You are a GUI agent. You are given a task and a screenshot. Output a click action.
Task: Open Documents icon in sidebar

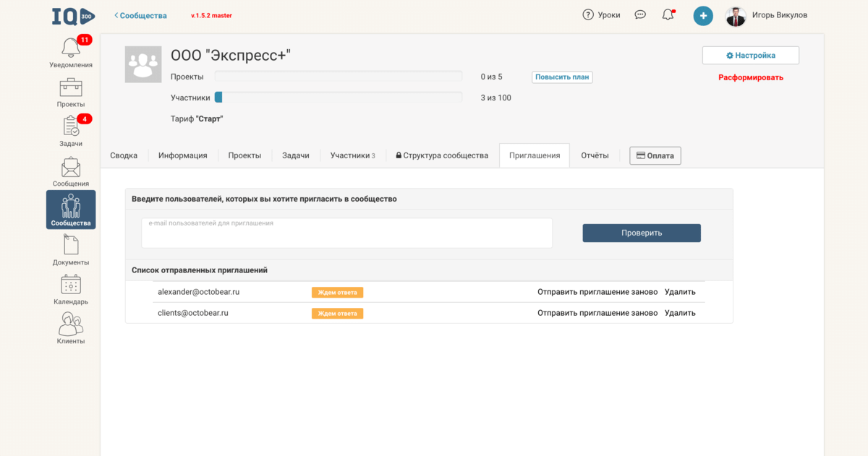click(x=71, y=246)
